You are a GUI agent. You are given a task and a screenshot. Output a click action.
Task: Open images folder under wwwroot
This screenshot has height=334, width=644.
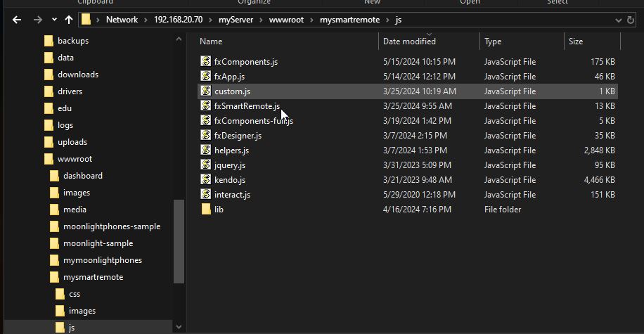pyautogui.click(x=77, y=192)
